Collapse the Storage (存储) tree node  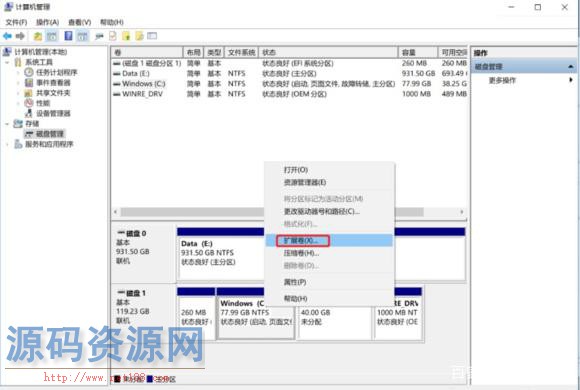tap(7, 124)
